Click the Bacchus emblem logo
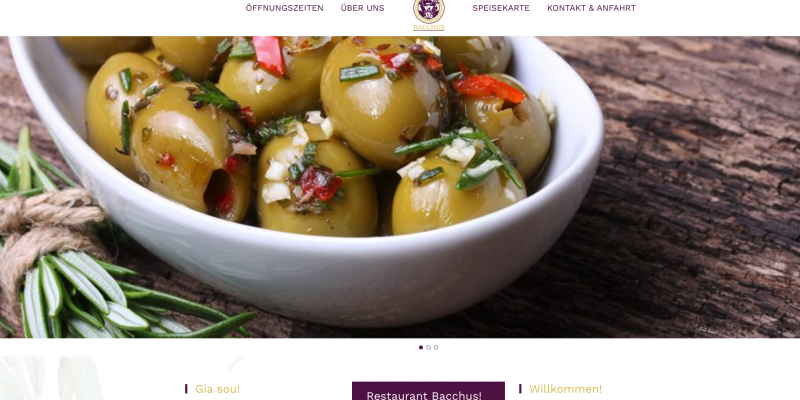 (x=429, y=11)
